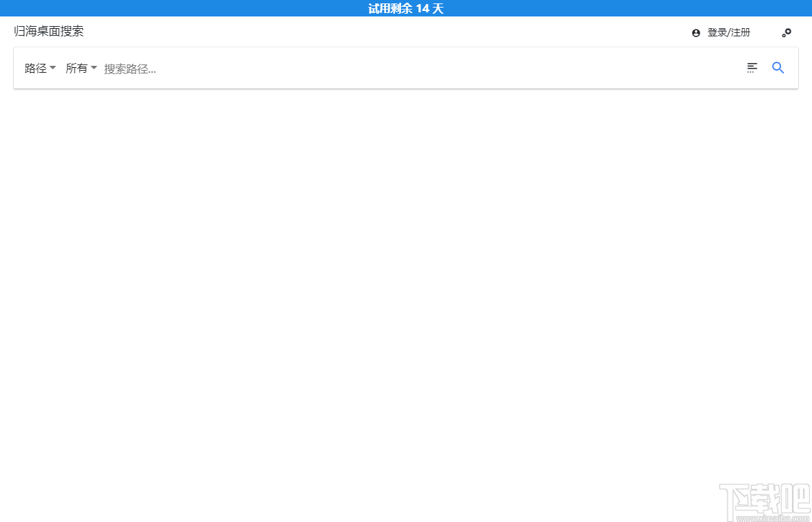This screenshot has height=522, width=812.
Task: Open the 登录/注册 login link
Action: [x=728, y=33]
